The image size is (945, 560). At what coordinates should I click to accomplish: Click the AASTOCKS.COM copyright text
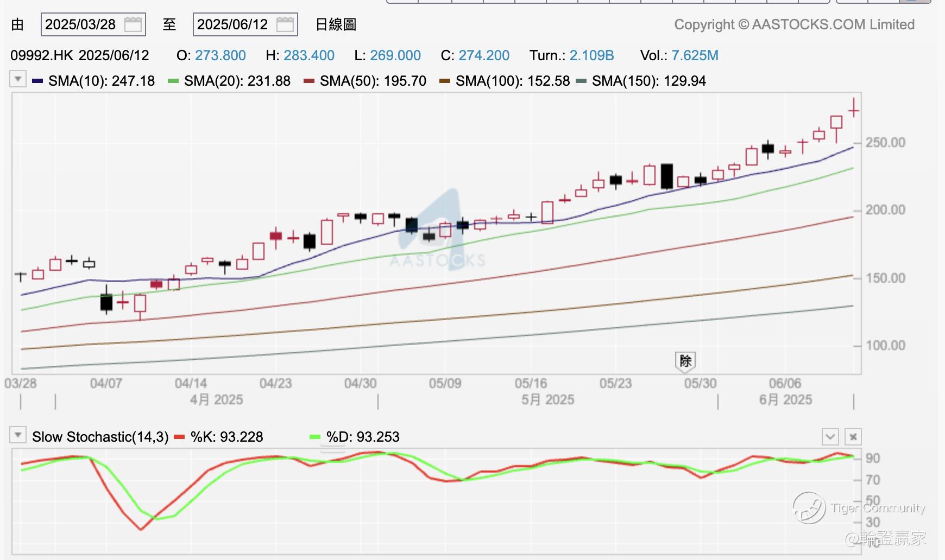point(795,24)
